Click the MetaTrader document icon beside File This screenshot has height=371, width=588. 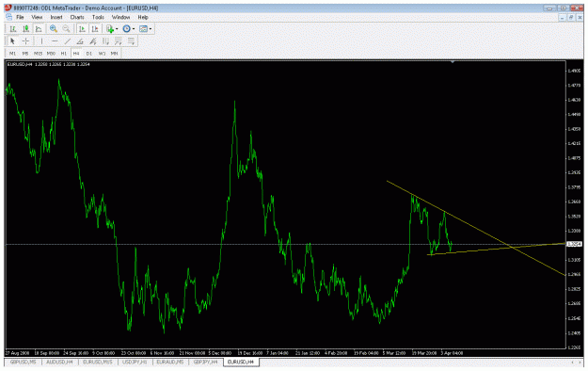coord(9,17)
